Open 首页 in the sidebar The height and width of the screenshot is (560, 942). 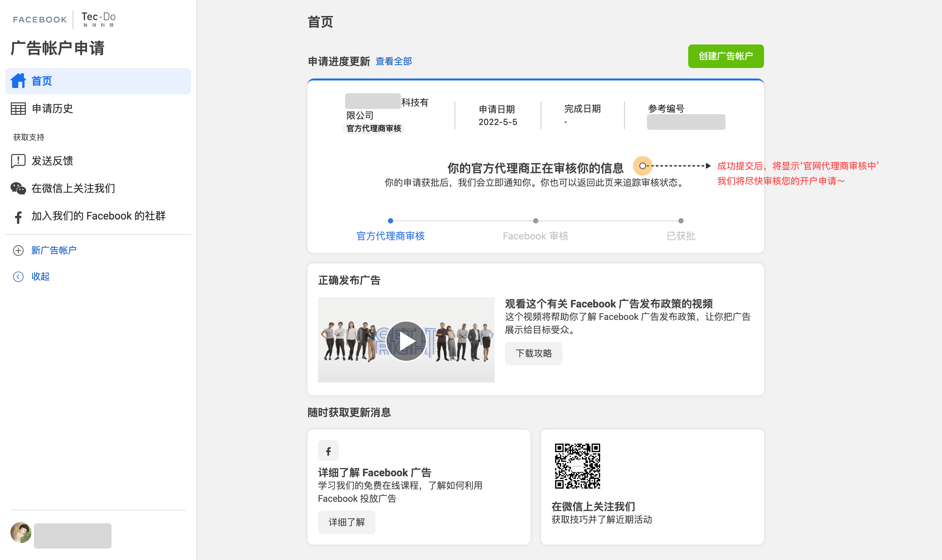pyautogui.click(x=98, y=81)
